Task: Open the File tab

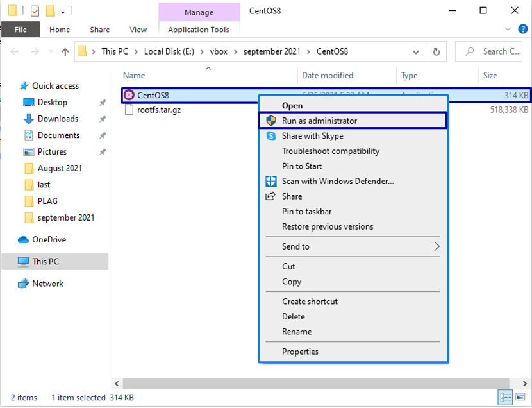Action: coord(21,30)
